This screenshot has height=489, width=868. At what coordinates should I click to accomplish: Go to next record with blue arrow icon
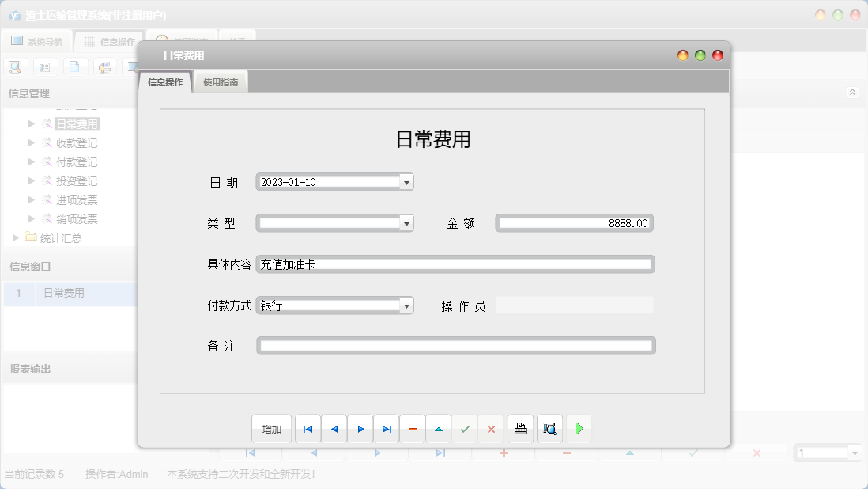tap(360, 428)
